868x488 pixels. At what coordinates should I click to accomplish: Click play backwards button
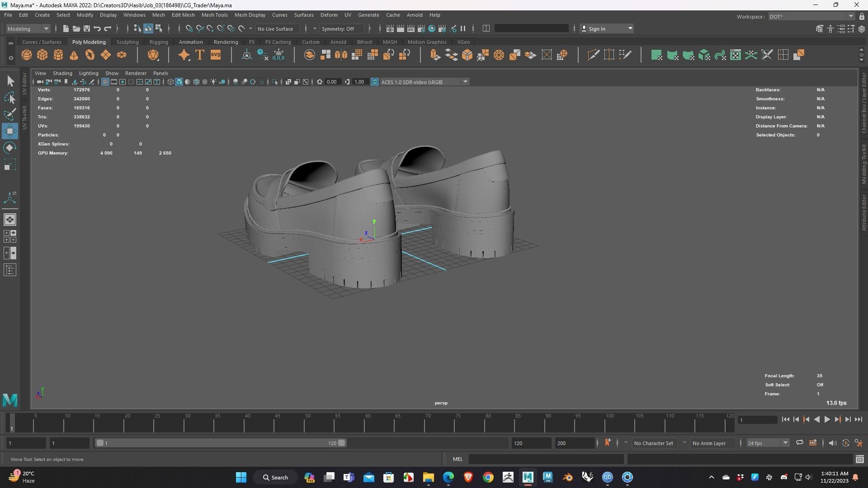[816, 420]
